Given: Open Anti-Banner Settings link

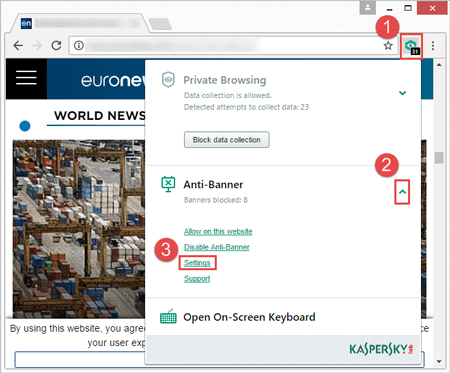Looking at the screenshot, I should tap(197, 263).
